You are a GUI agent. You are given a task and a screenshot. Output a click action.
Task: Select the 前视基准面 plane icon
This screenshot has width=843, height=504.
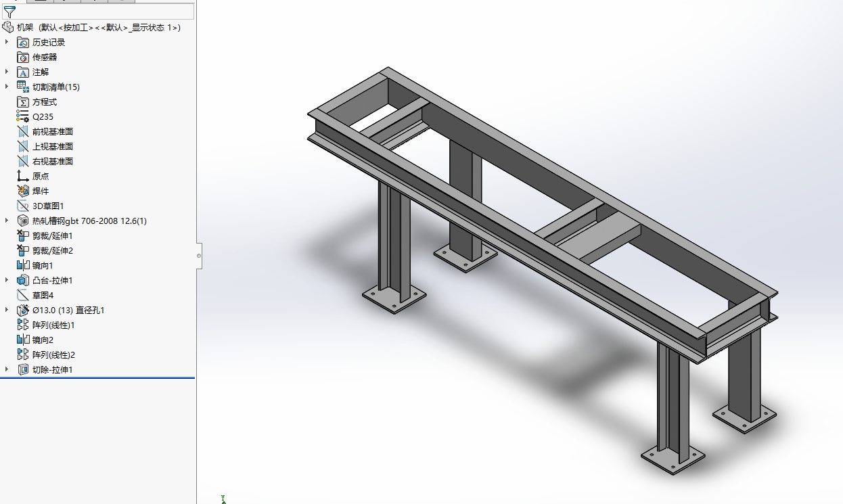(x=23, y=131)
